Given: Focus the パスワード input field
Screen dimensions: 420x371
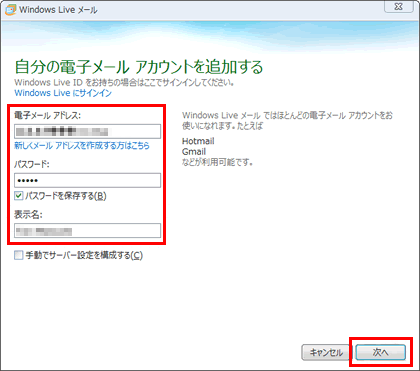Looking at the screenshot, I should click(87, 180).
